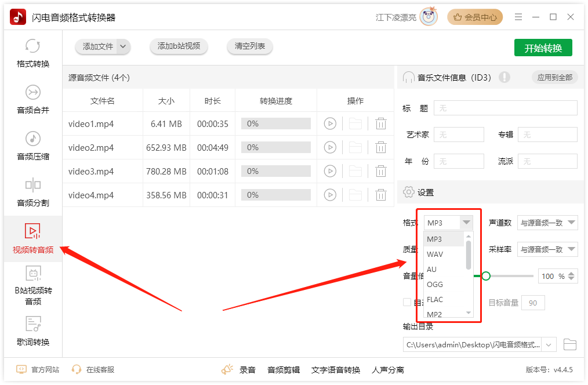Click the 应用到全部 button
Screen dimensions: 588x385
(554, 77)
